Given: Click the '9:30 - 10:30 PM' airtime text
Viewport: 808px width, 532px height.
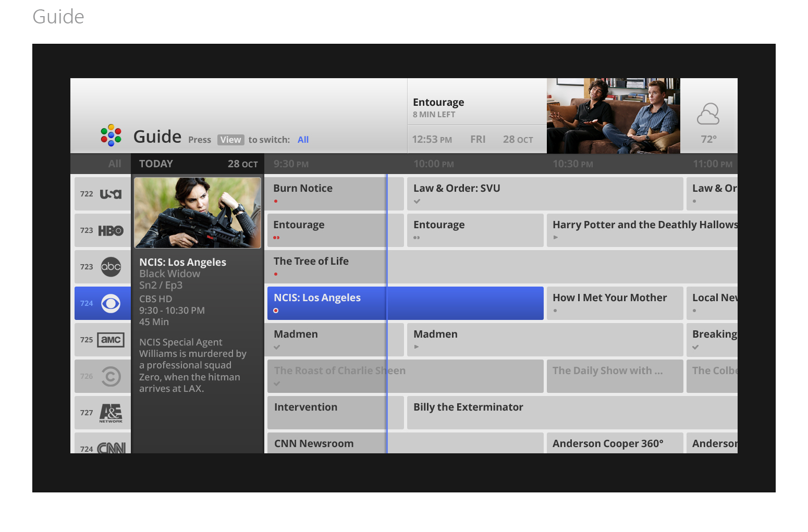Looking at the screenshot, I should tap(172, 311).
